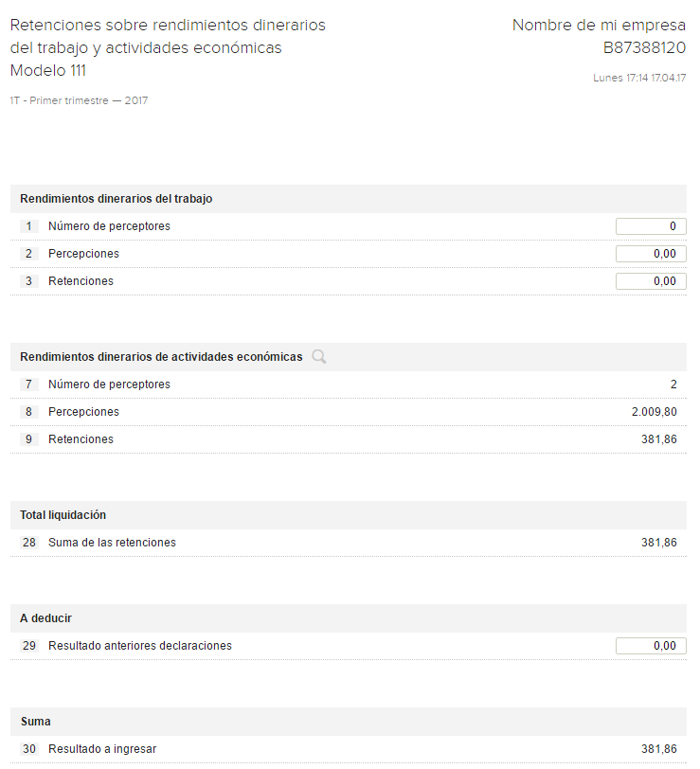Click the Percepciones value 2.009,80
This screenshot has width=700, height=769.
coord(654,412)
